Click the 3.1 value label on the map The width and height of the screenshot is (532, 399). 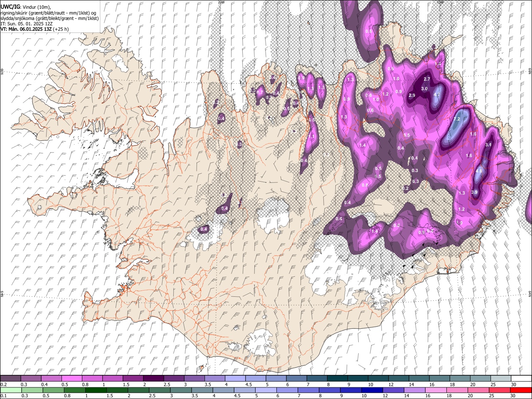pyautogui.click(x=489, y=145)
